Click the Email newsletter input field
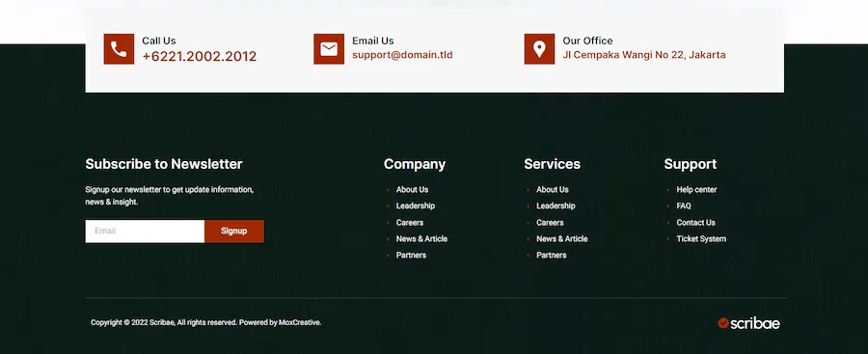 tap(145, 231)
